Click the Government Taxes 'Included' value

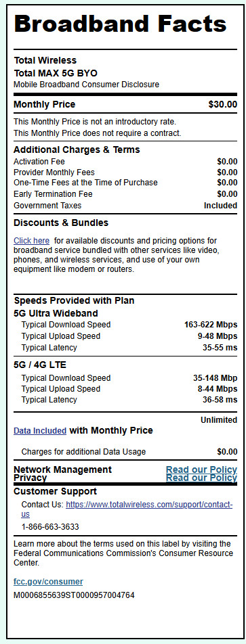220,206
